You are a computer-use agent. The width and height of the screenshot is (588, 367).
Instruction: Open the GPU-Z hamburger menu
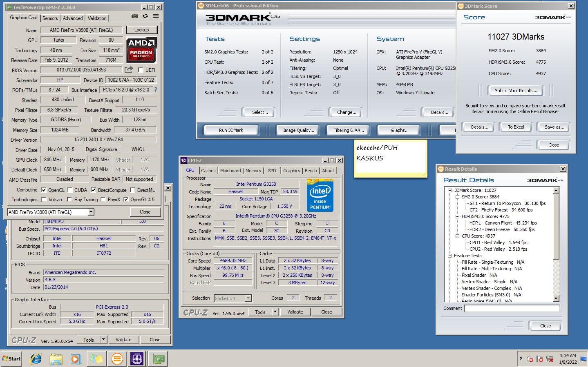(156, 16)
